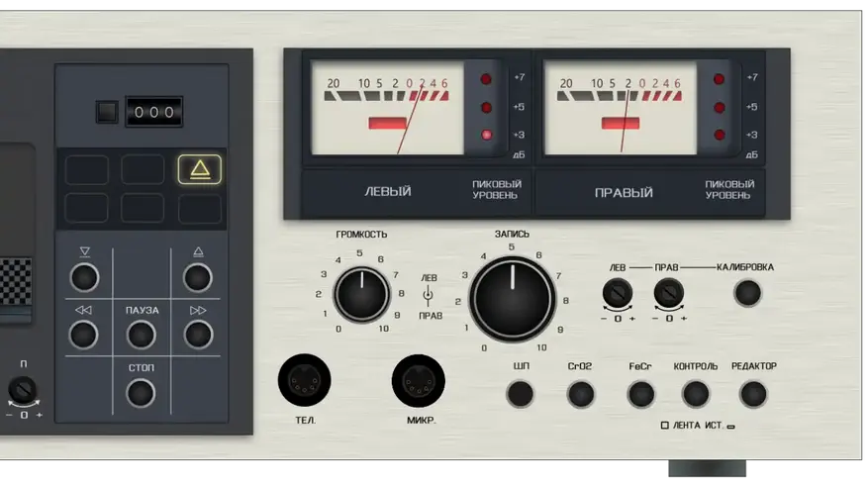Toggle the FeCr tape type button
868x488 pixels.
click(641, 394)
